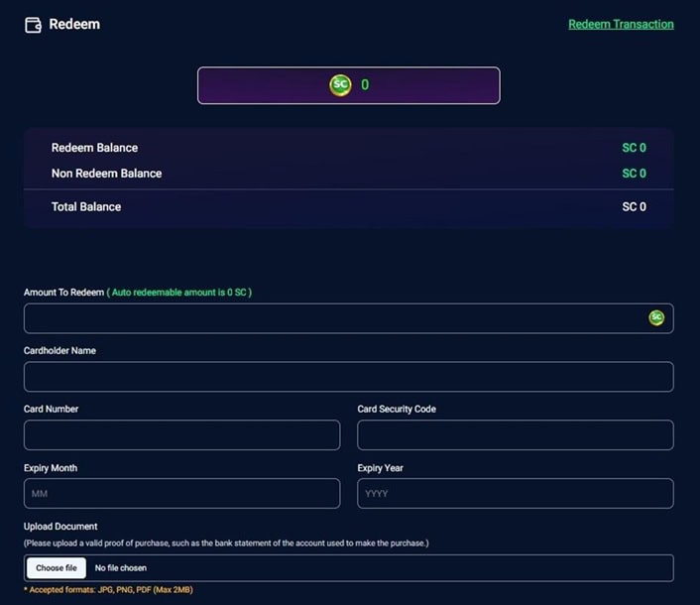Click the SC coin icon in purple balance box
Image resolution: width=700 pixels, height=605 pixels.
point(340,85)
